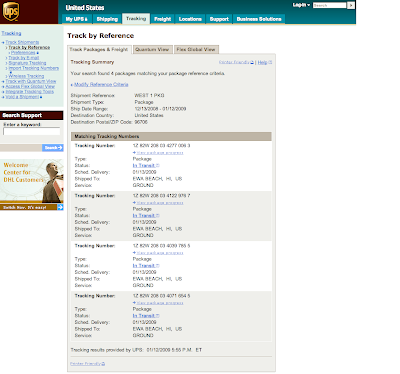Image resolution: width=400 pixels, height=374 pixels.
Task: Open Signature Tracking link
Action: click(x=27, y=63)
